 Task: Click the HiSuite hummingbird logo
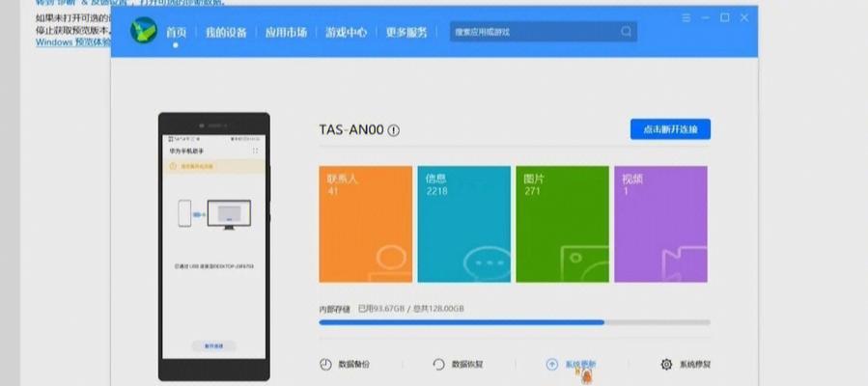click(143, 31)
